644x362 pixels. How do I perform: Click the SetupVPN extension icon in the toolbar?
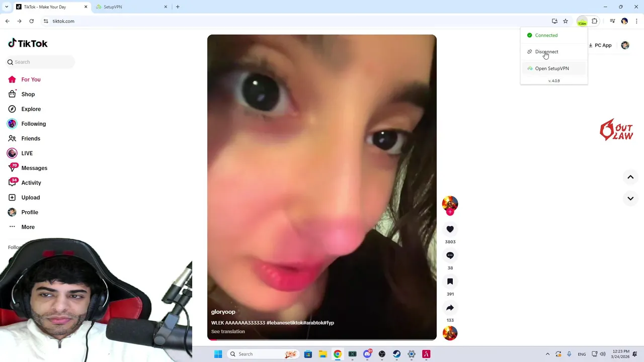(x=582, y=21)
